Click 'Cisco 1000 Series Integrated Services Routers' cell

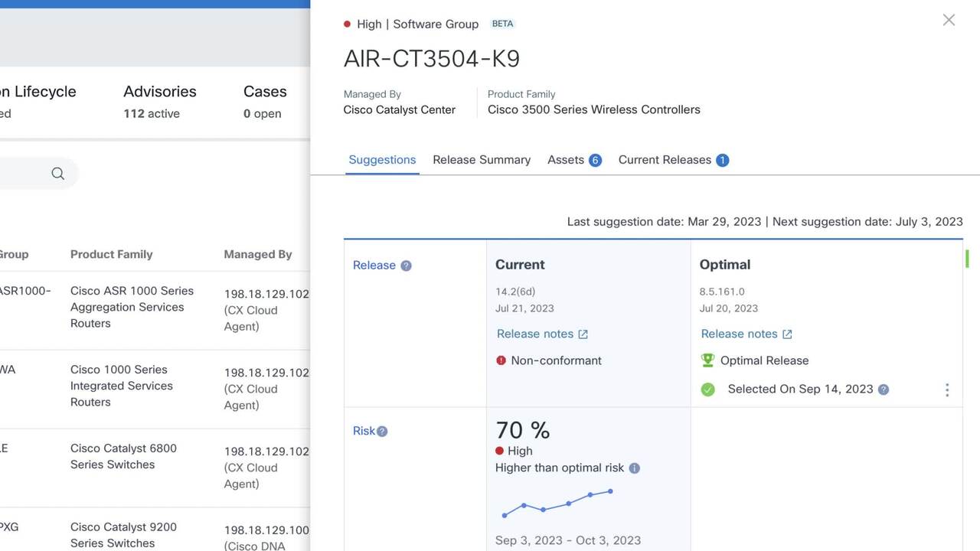point(122,386)
